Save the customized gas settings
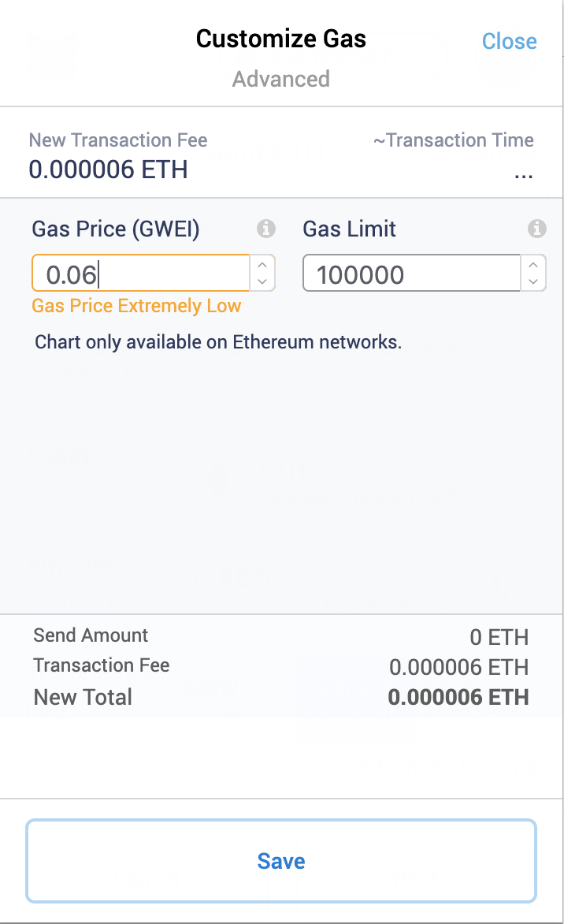 pyautogui.click(x=280, y=861)
